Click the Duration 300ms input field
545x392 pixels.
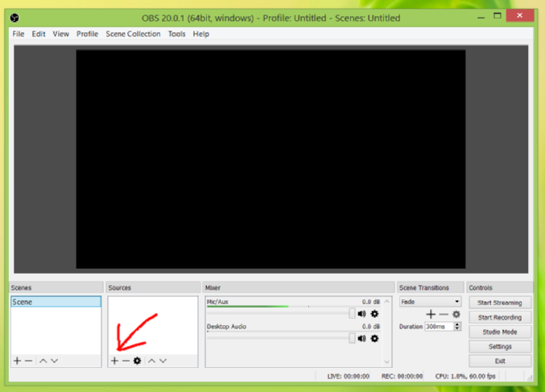tap(440, 327)
